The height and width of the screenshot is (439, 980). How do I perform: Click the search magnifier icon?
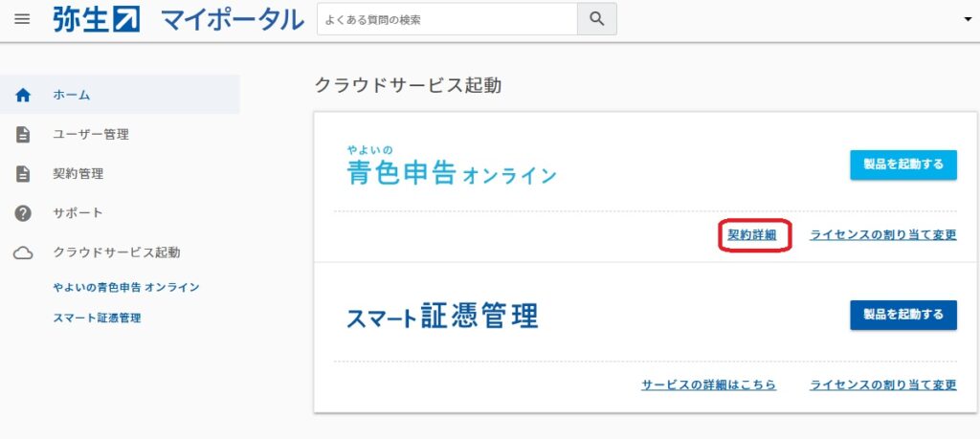pos(597,19)
